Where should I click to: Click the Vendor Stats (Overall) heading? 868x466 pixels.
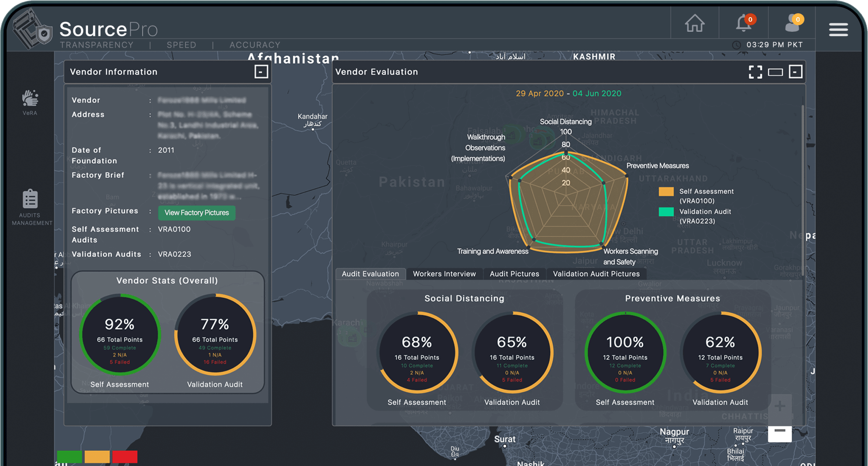click(167, 281)
